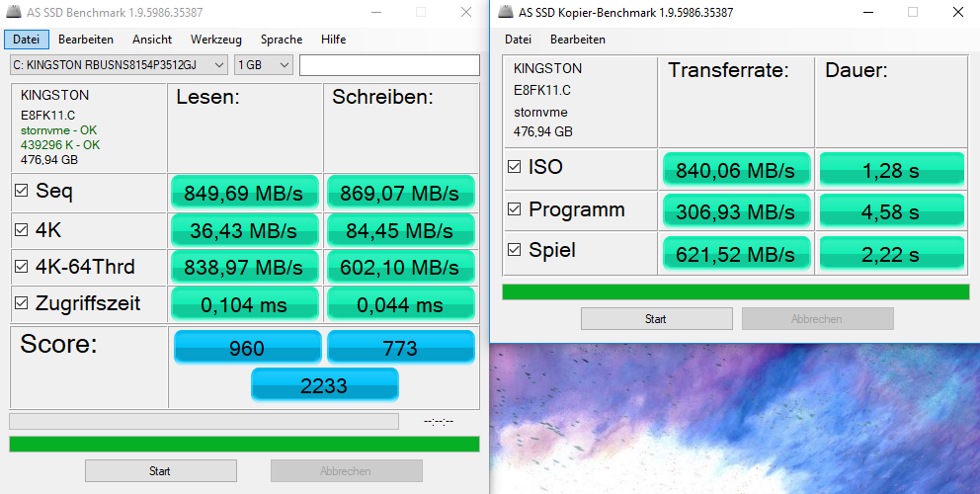Click the empty text field beside 1 GB
The width and height of the screenshot is (980, 494).
[x=389, y=65]
